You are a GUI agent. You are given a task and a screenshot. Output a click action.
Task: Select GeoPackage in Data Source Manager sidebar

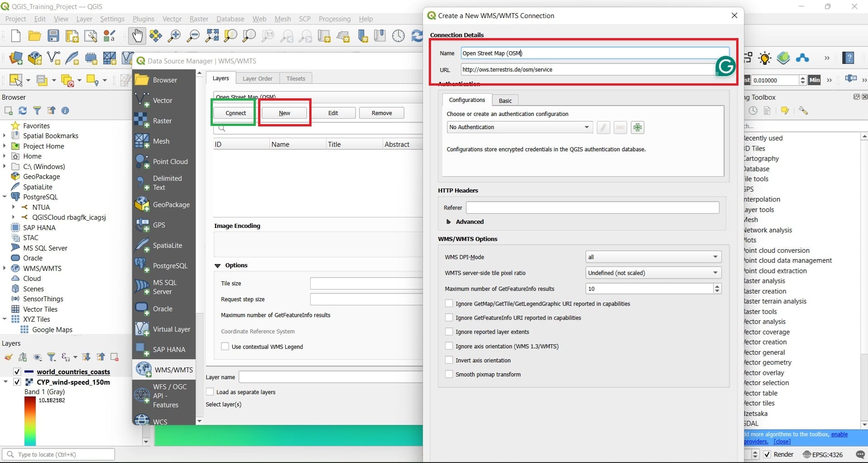pos(164,204)
